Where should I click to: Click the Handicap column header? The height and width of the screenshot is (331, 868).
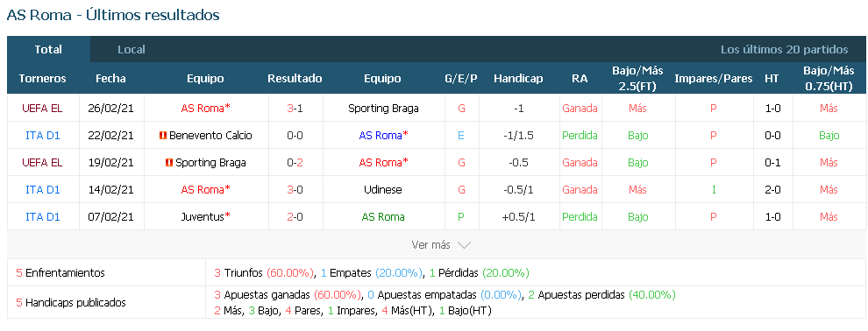pyautogui.click(x=518, y=79)
